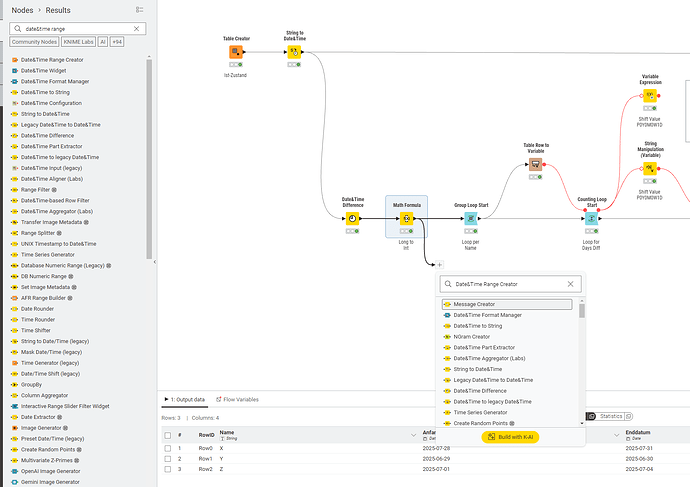Screen dimensions: 690x487
Task: Toggle the select-all rows header checkbox
Action: point(167,434)
